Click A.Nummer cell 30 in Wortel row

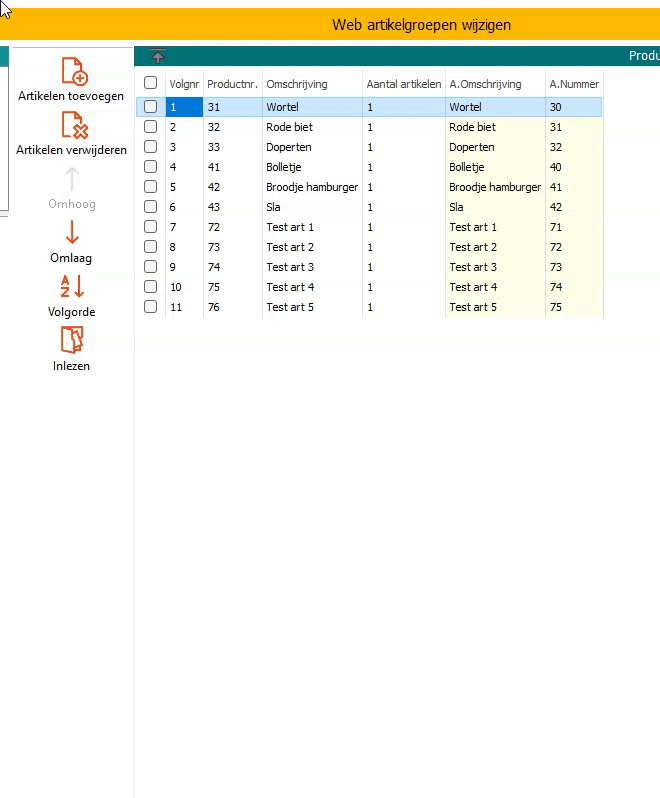[x=574, y=107]
